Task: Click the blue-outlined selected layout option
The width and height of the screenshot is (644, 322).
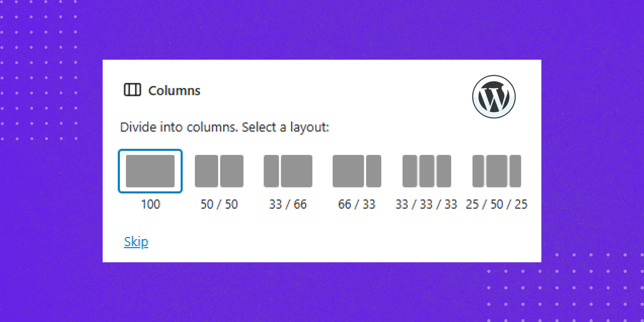Action: pos(150,171)
